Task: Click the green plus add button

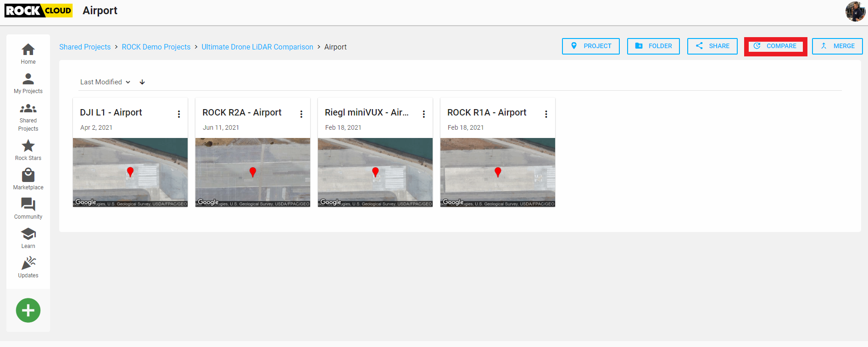Action: [28, 310]
